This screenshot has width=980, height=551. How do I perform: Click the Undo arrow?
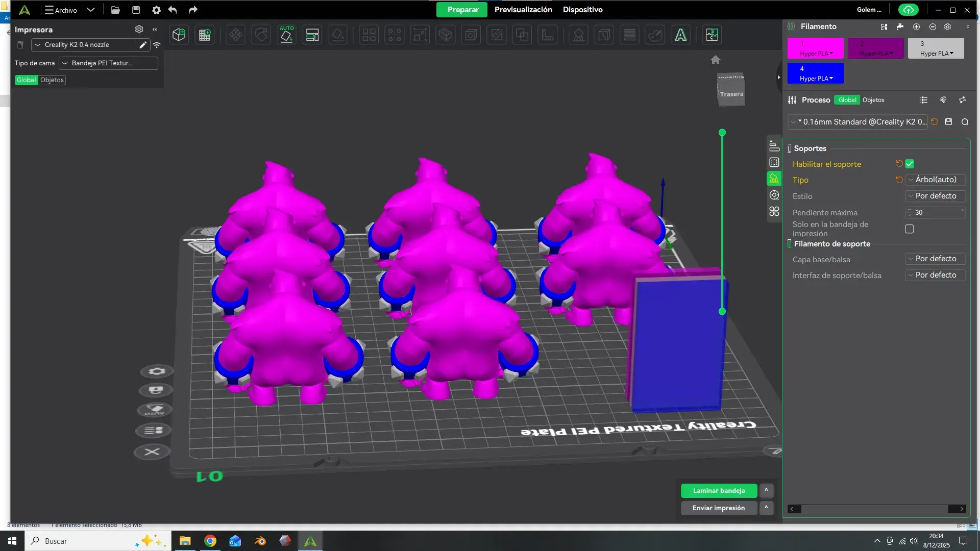pyautogui.click(x=173, y=10)
